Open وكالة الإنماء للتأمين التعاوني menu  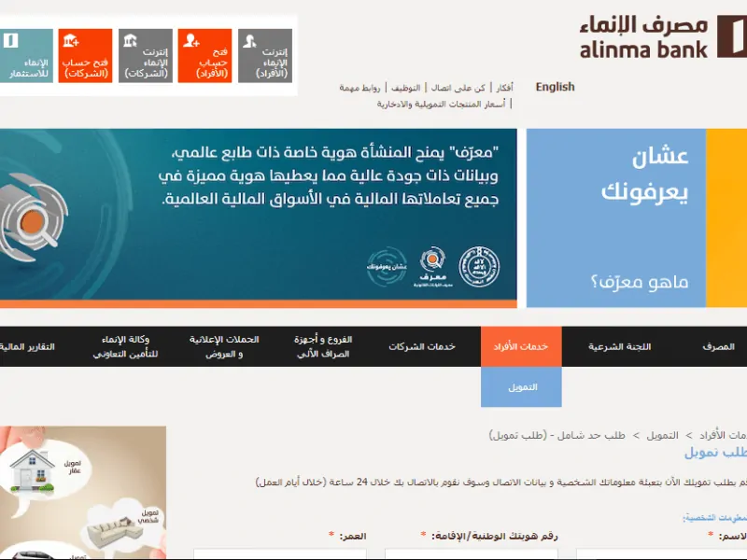[x=125, y=346]
